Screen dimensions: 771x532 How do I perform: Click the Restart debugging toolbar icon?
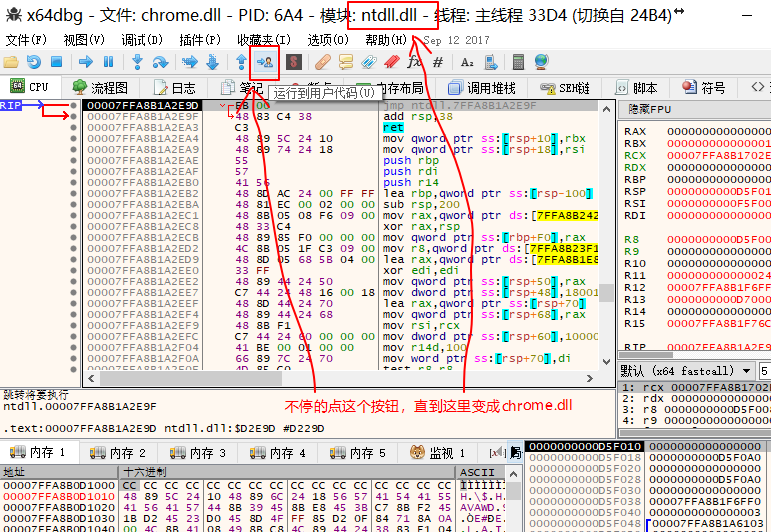(x=34, y=62)
